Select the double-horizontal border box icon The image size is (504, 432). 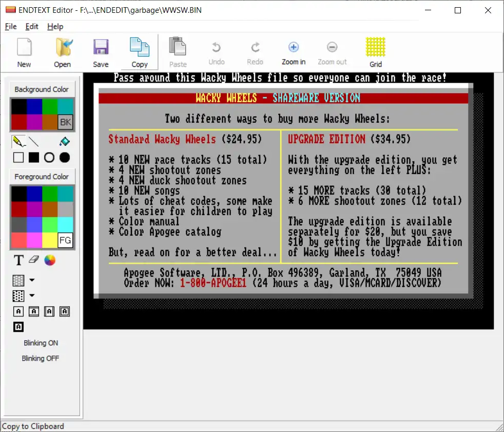tap(34, 311)
